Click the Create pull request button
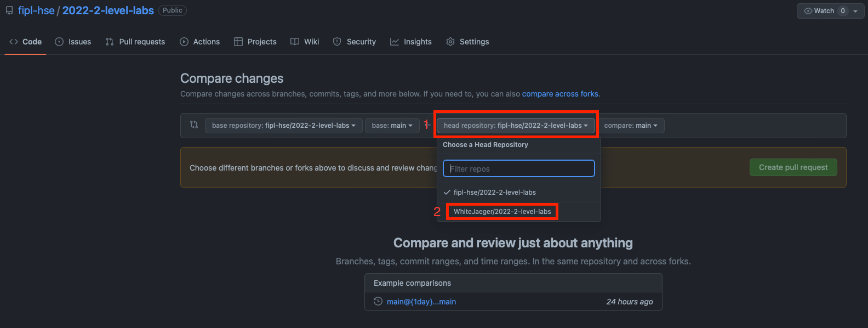This screenshot has width=868, height=328. pos(793,167)
